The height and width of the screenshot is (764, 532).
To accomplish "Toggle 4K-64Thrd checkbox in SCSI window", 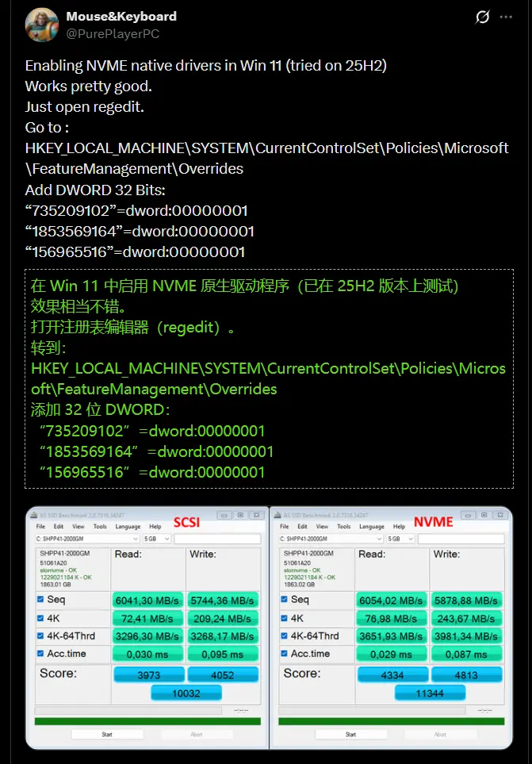I will pos(40,635).
